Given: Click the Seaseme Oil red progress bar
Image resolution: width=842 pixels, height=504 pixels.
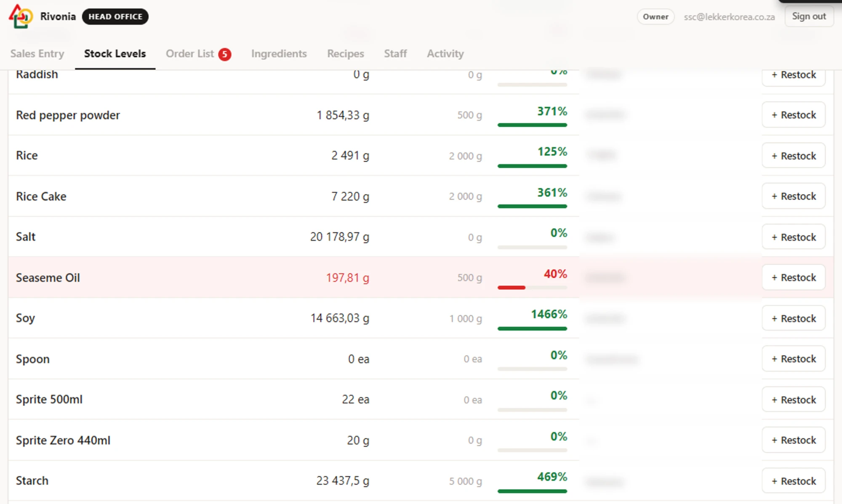Looking at the screenshot, I should pos(532,288).
